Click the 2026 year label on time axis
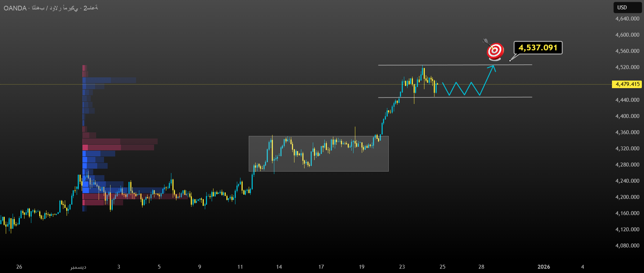644x273 pixels. [x=544, y=267]
